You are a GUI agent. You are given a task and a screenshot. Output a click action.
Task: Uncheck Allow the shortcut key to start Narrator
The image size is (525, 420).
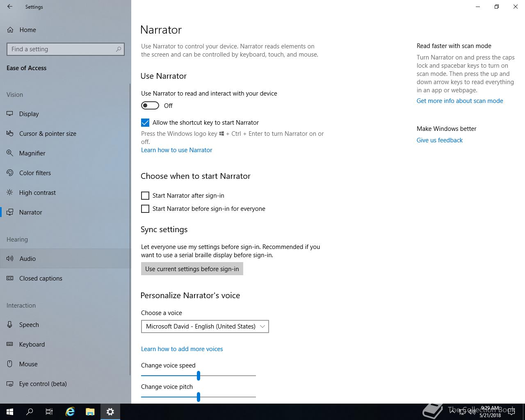pos(145,123)
